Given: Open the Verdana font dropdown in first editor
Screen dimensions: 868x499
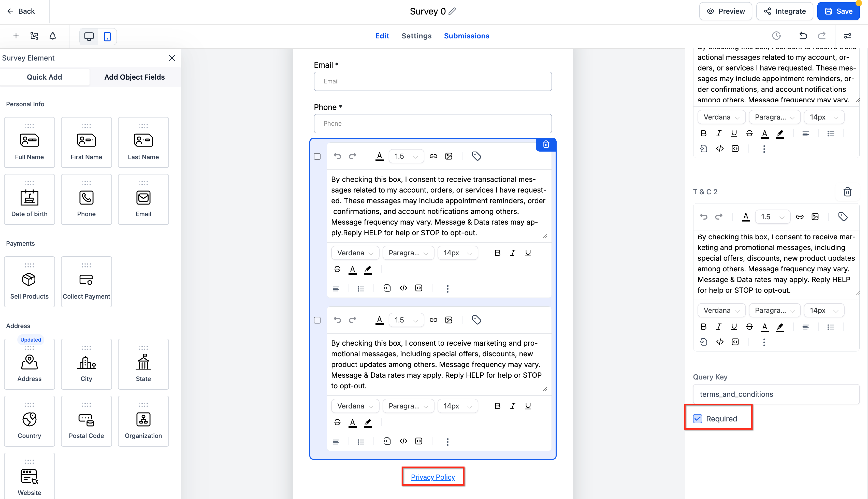Looking at the screenshot, I should [355, 253].
